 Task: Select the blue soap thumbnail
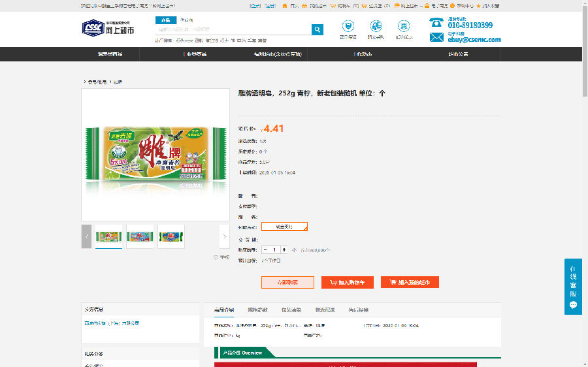pos(171,236)
